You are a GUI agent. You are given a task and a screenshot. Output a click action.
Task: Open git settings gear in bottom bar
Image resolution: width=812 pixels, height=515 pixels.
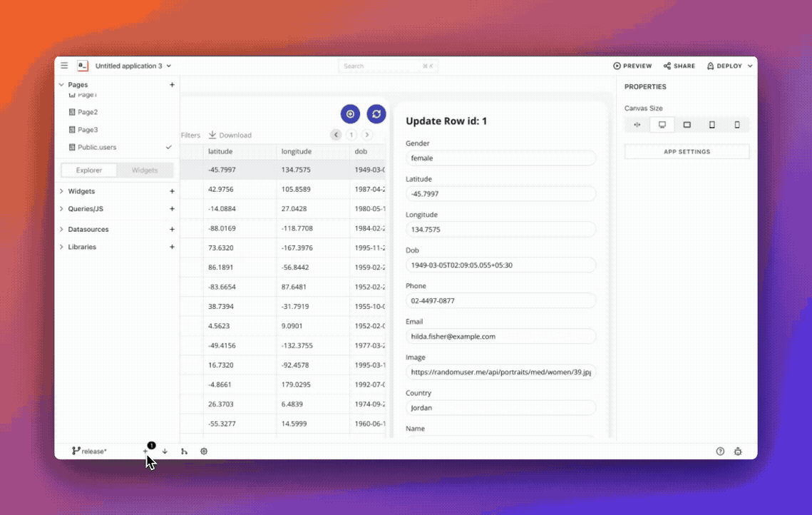(204, 452)
